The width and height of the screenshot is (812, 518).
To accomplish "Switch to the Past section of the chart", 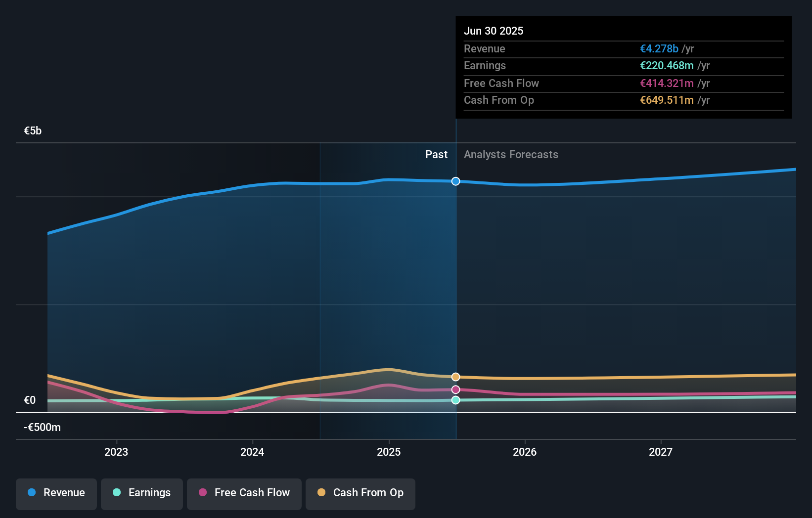I will point(436,154).
